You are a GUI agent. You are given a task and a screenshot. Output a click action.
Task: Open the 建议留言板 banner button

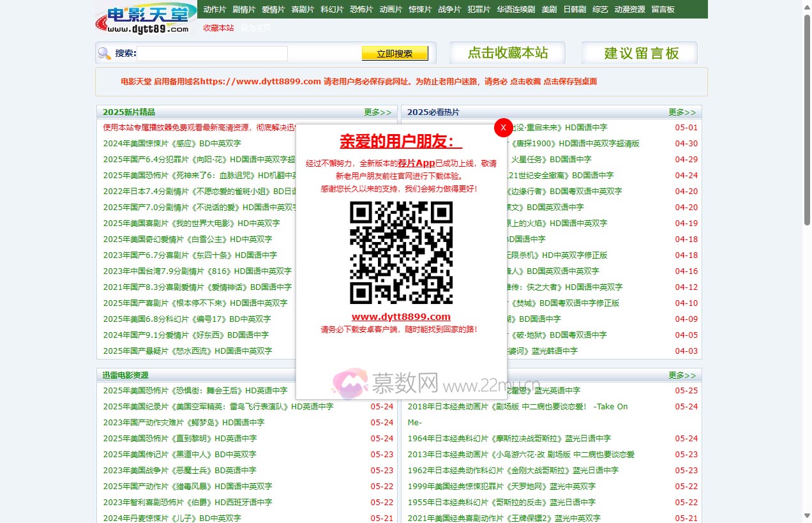pos(640,53)
